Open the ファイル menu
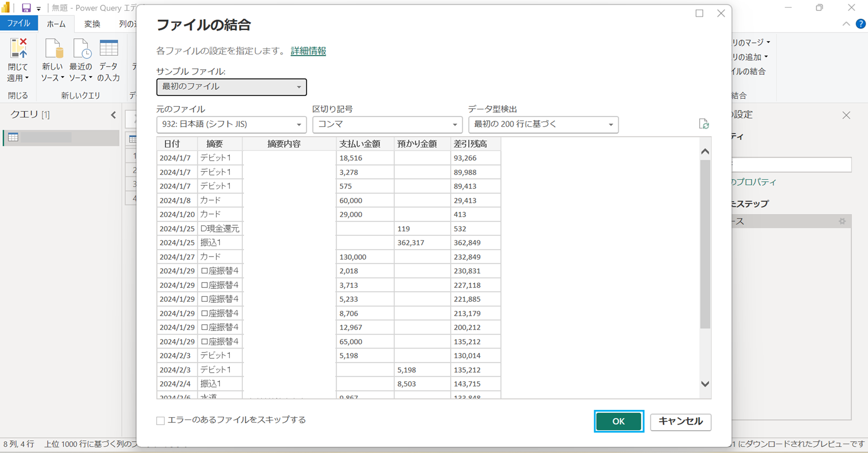This screenshot has width=868, height=453. (19, 23)
